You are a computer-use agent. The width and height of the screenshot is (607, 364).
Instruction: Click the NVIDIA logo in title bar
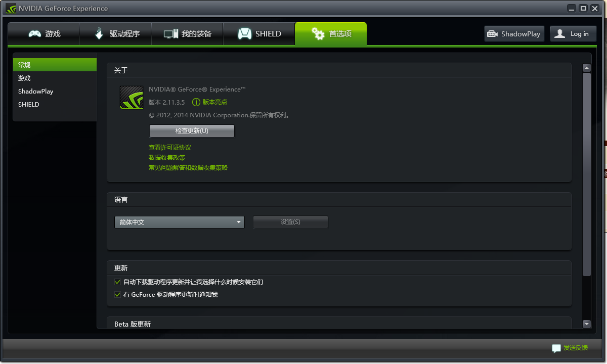pos(11,8)
